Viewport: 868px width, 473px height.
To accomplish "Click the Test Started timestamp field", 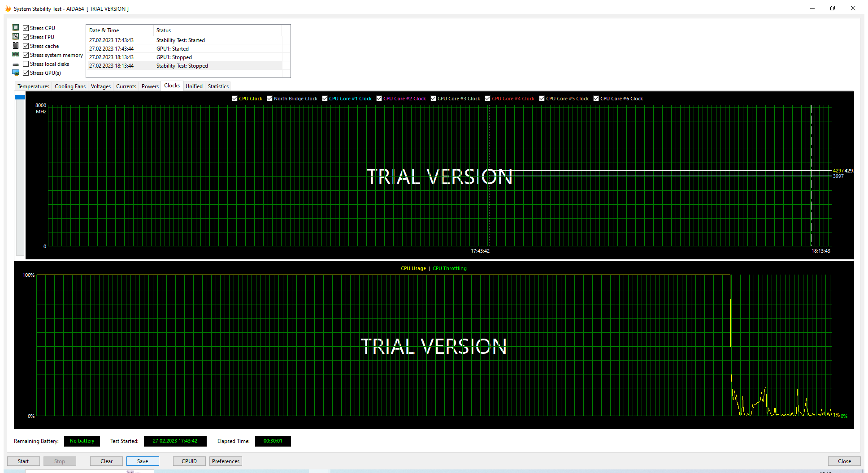I will tap(175, 441).
